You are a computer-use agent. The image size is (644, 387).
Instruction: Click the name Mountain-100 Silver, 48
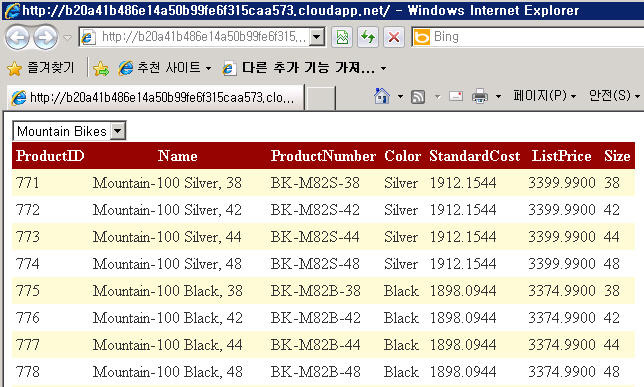coord(167,264)
